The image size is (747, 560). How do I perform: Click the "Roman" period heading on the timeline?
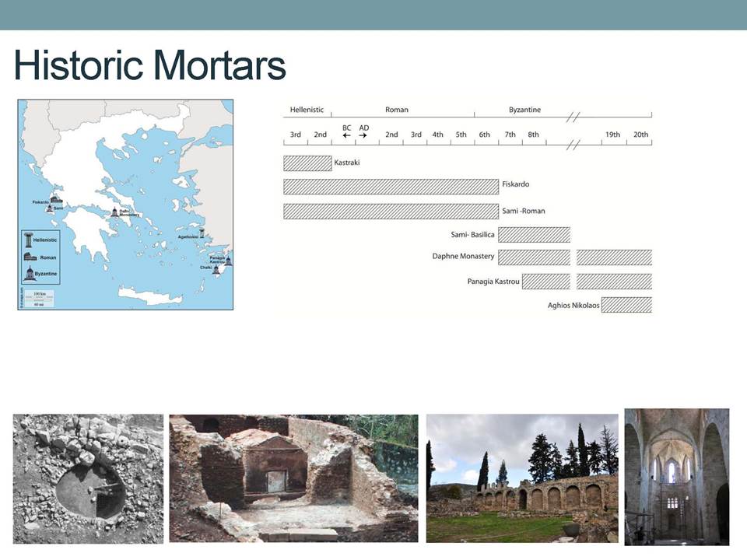click(x=397, y=110)
